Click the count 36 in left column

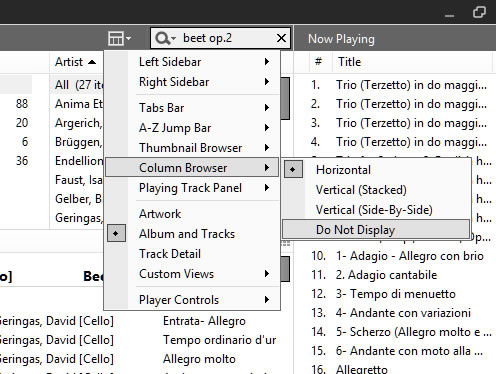pos(22,161)
